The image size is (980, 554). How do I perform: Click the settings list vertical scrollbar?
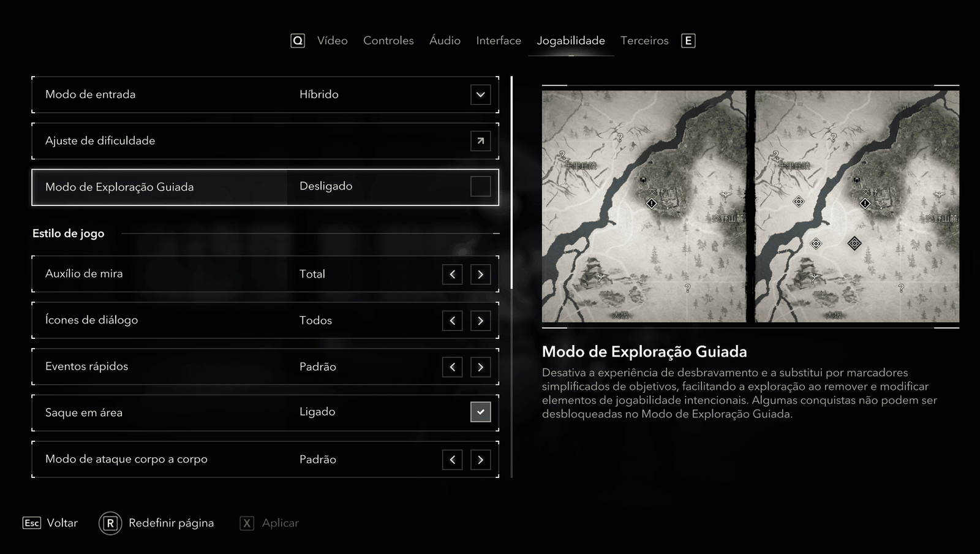[x=511, y=184]
